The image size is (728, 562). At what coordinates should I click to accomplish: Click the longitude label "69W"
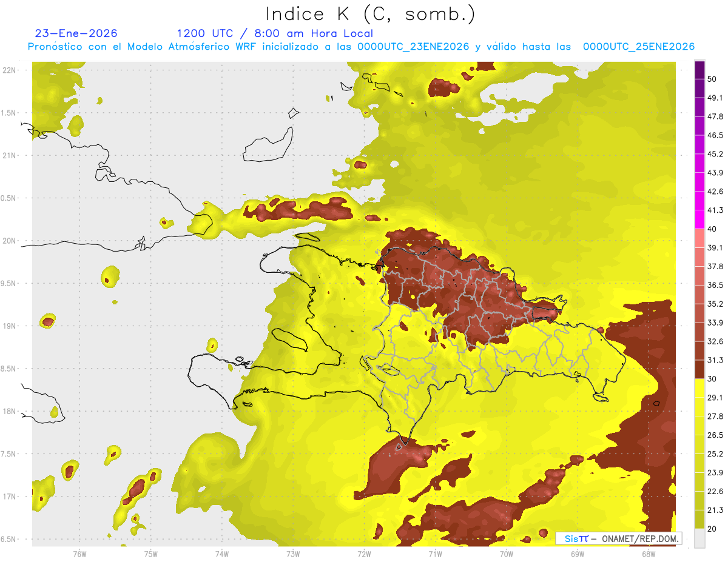pos(577,554)
